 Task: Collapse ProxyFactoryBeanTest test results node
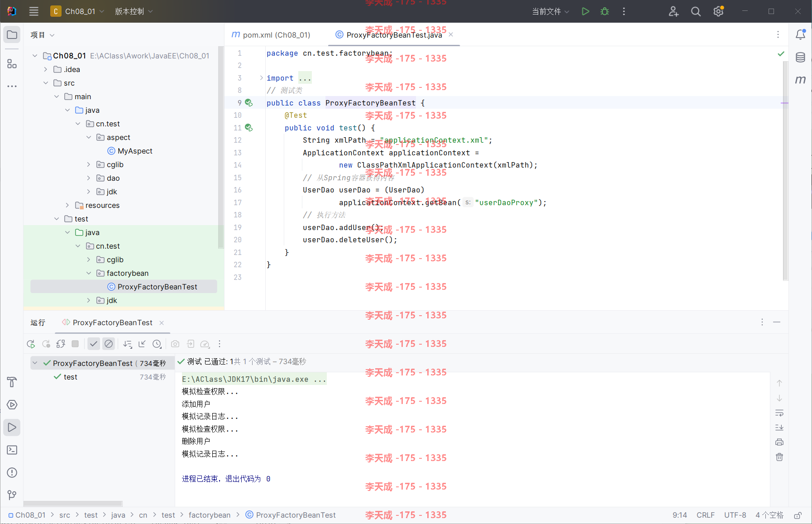pyautogui.click(x=35, y=363)
